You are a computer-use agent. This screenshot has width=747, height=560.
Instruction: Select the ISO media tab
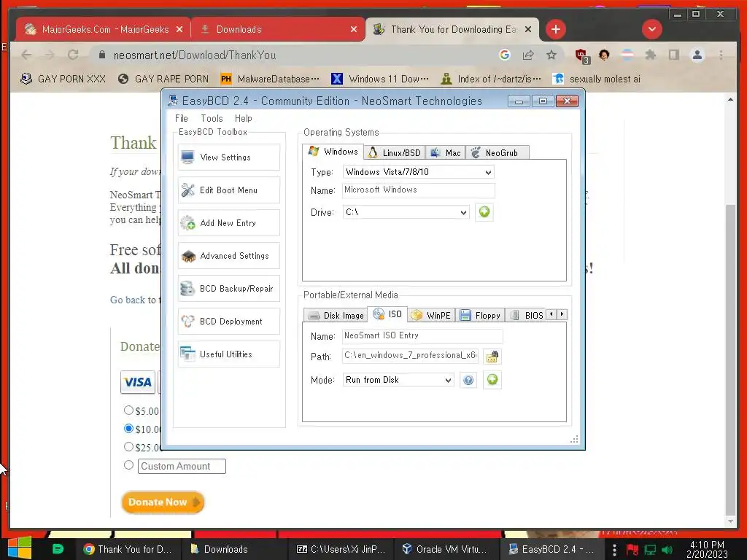387,314
